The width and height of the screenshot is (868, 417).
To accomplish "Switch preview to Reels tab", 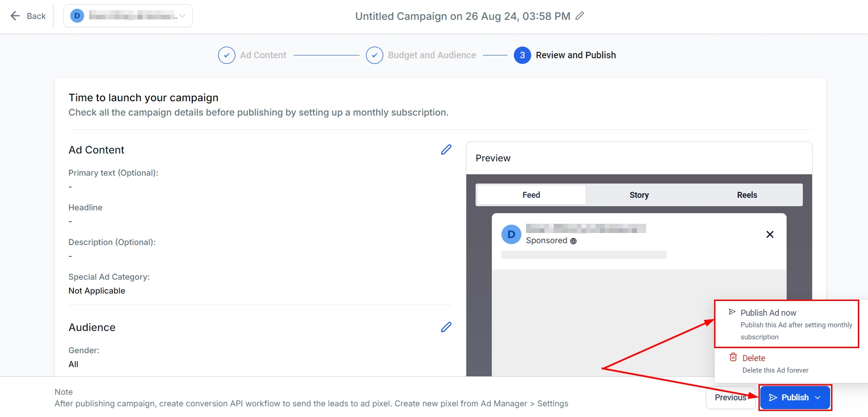I will click(x=746, y=195).
